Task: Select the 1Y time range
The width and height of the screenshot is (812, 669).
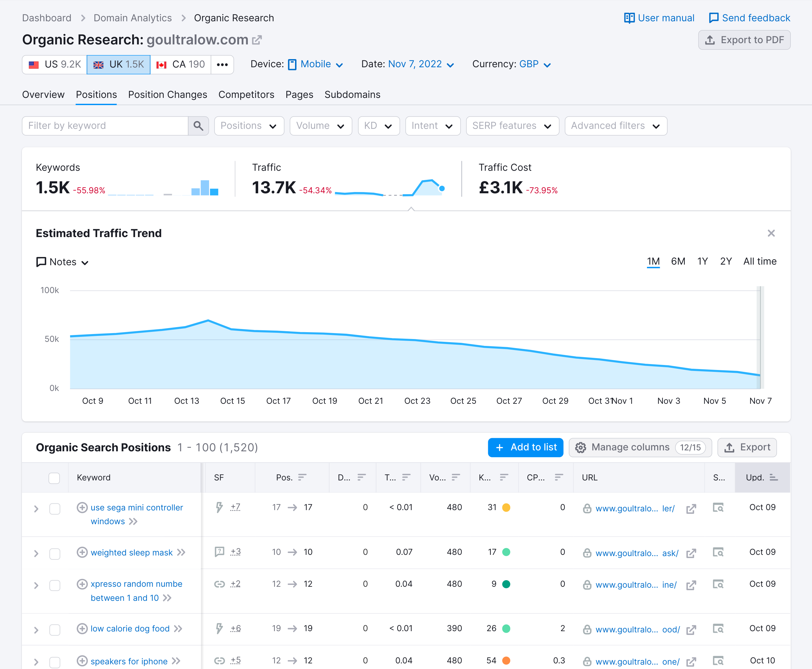Action: tap(702, 262)
